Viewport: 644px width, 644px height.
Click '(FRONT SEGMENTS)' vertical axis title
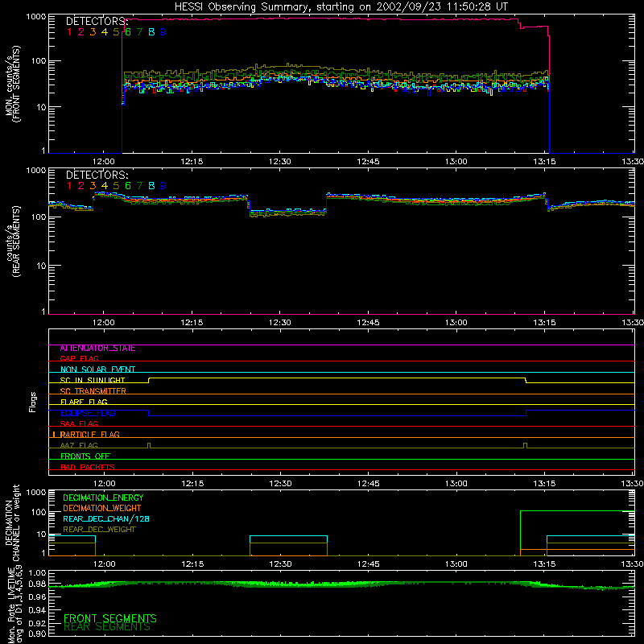click(x=16, y=84)
